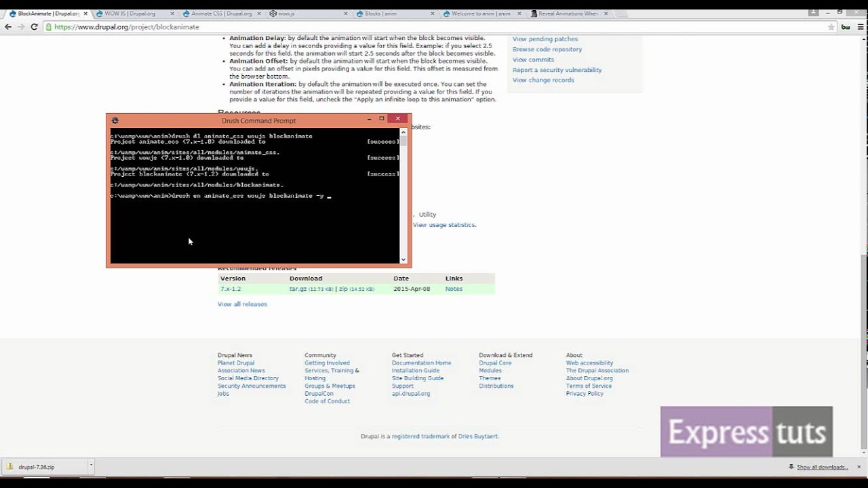Viewport: 868px width, 488px height.
Task: Open Code of Conduct footer link
Action: coord(327,401)
